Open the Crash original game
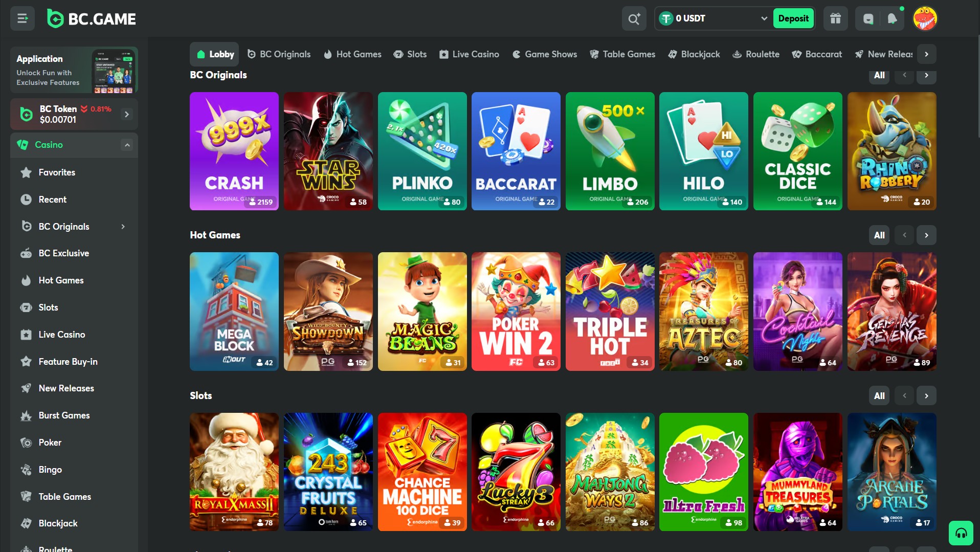Screen dimensions: 980x552 (x=234, y=151)
